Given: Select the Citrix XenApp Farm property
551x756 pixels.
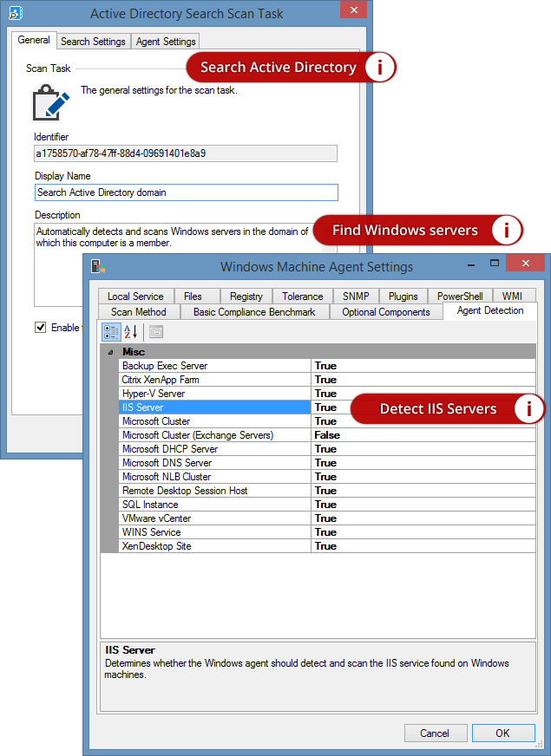Looking at the screenshot, I should [214, 380].
